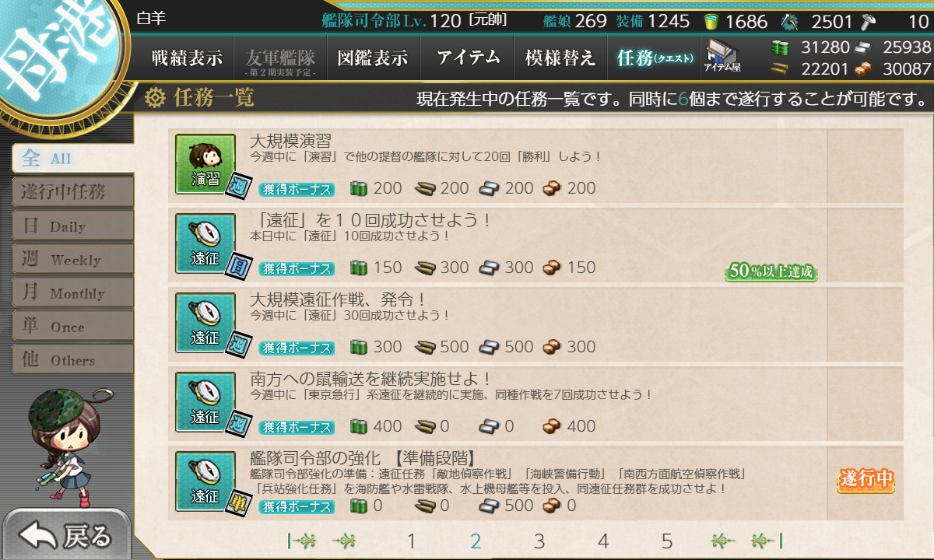The height and width of the screenshot is (560, 934).
Task: Jump to quest page 3
Action: 539,541
